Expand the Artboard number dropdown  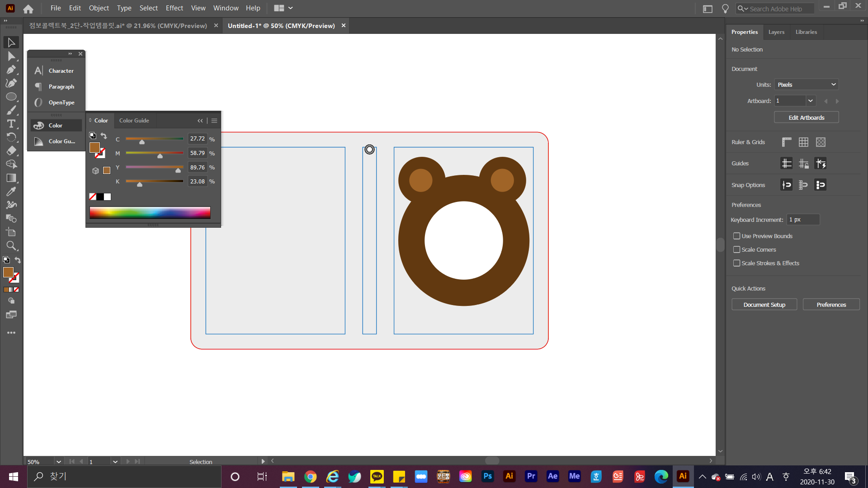point(811,101)
